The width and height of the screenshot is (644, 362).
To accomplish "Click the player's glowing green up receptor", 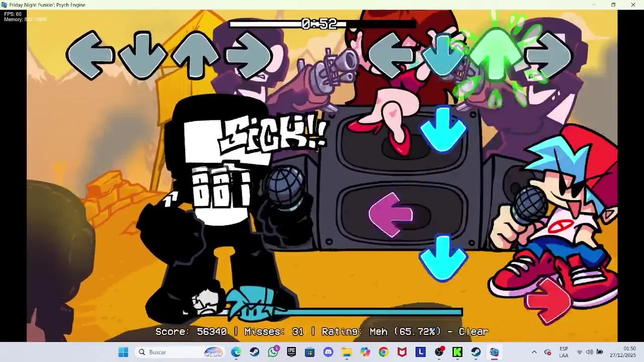I will (x=497, y=55).
